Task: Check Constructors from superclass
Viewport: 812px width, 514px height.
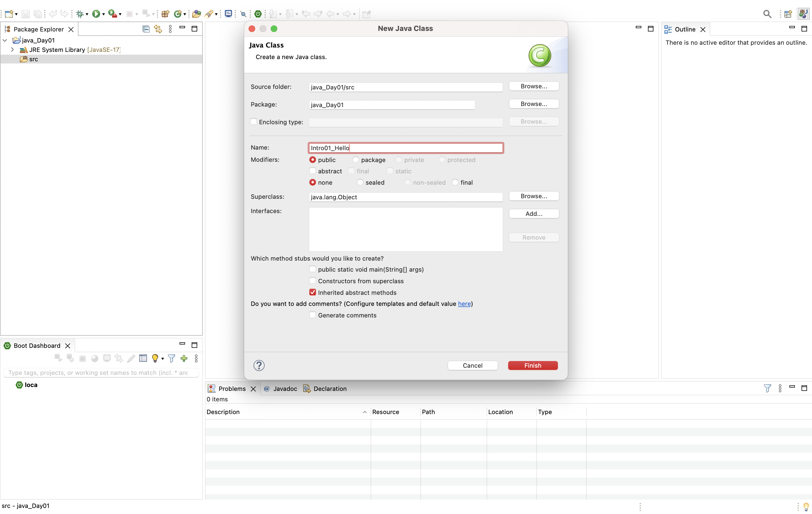Action: pyautogui.click(x=313, y=281)
